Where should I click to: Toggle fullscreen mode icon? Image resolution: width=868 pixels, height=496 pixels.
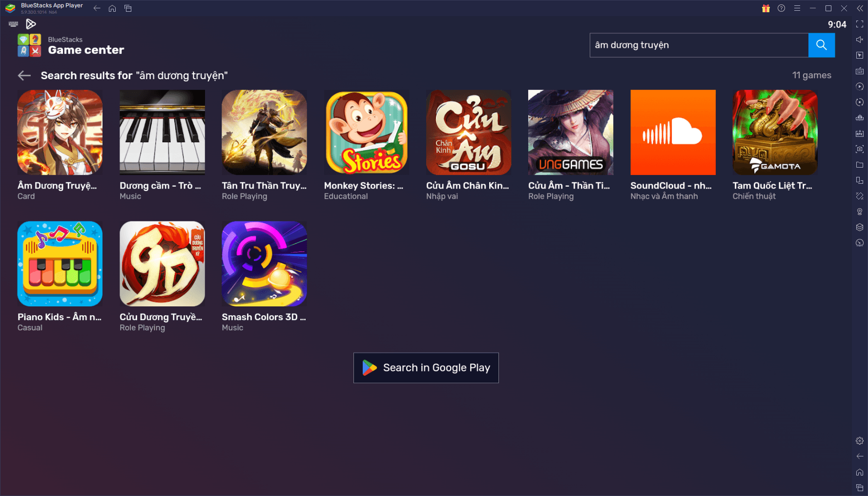(860, 24)
